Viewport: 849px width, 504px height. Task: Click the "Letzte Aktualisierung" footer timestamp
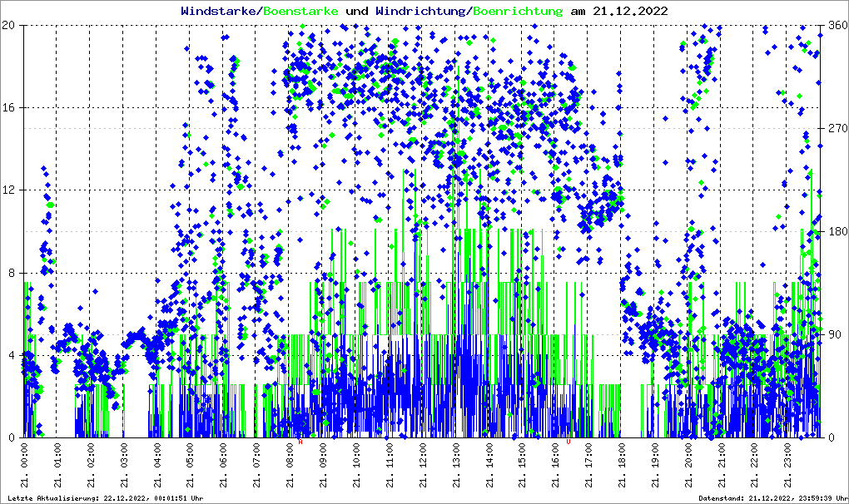[x=107, y=498]
